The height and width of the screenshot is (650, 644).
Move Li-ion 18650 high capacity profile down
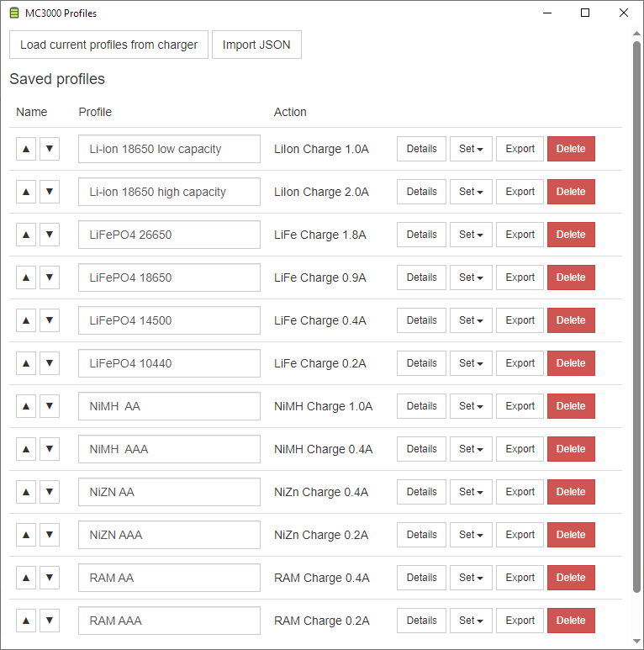(x=50, y=192)
